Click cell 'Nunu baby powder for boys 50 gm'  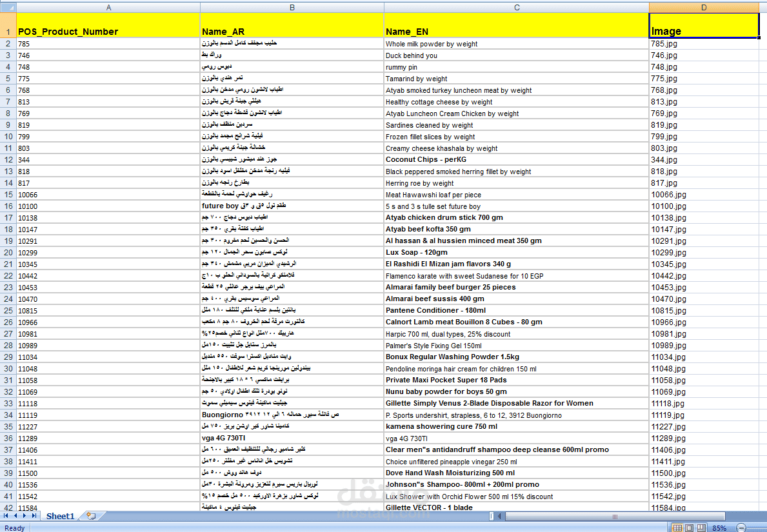click(517, 391)
